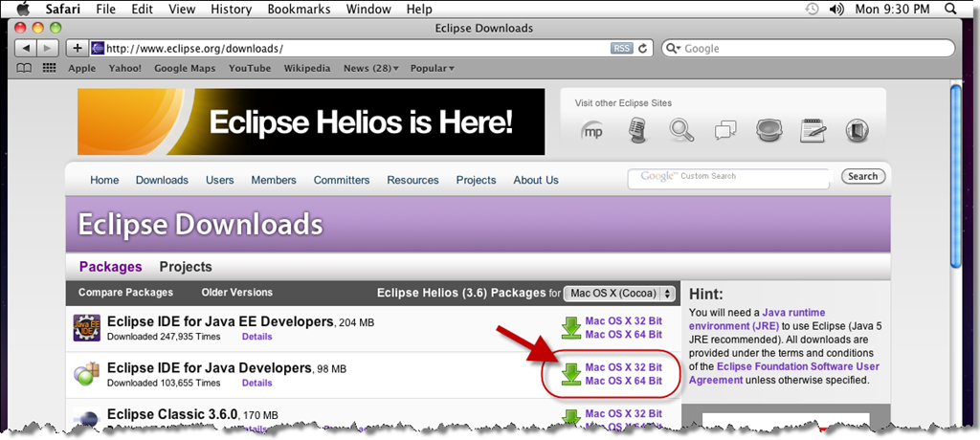The width and height of the screenshot is (980, 440).
Task: Expand the News (28) bookmarks dropdown
Action: point(370,68)
